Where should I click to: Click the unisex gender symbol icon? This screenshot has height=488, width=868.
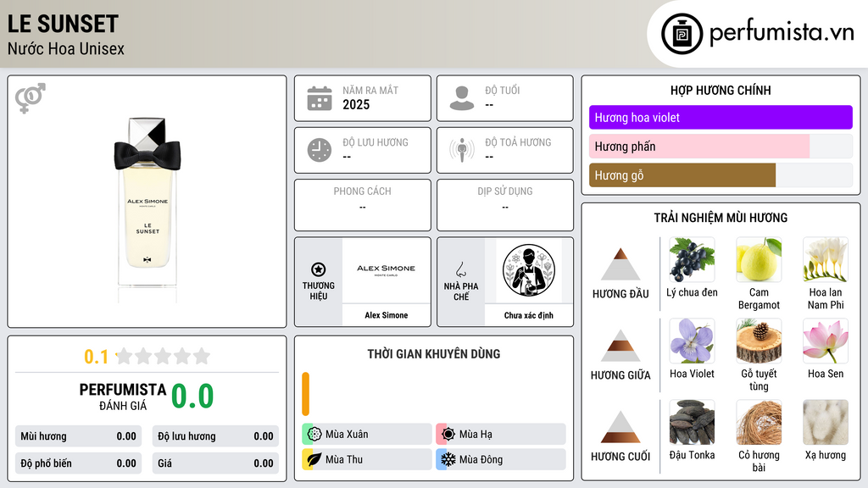[31, 98]
